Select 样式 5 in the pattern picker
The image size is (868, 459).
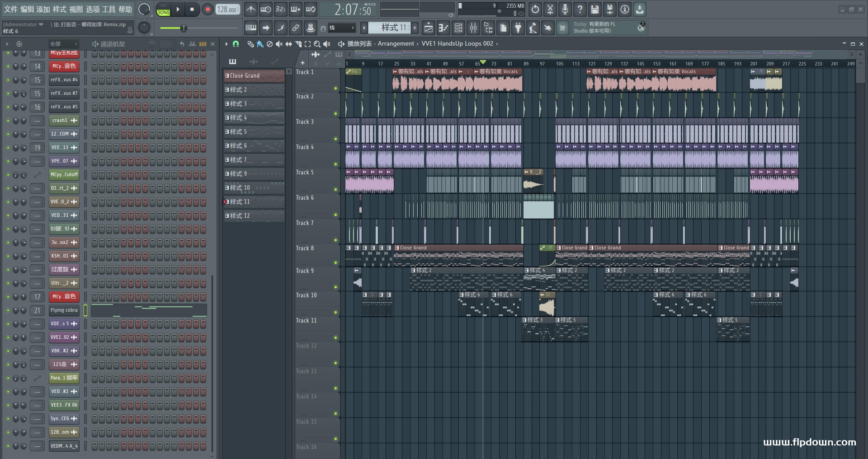254,132
